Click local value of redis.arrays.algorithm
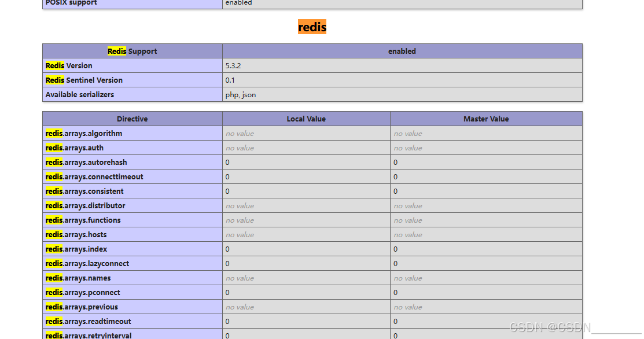 coord(307,134)
